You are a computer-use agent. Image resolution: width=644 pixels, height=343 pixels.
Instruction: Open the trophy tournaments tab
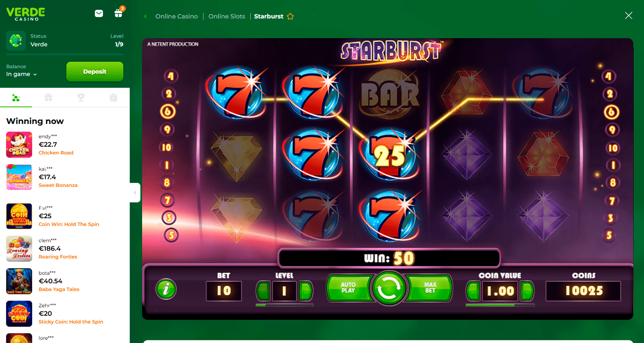(81, 98)
